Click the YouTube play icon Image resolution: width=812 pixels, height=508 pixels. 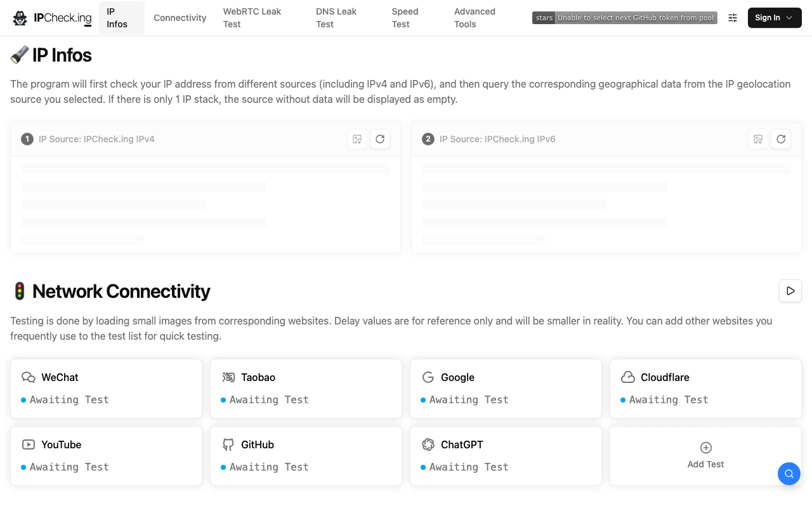coord(29,444)
